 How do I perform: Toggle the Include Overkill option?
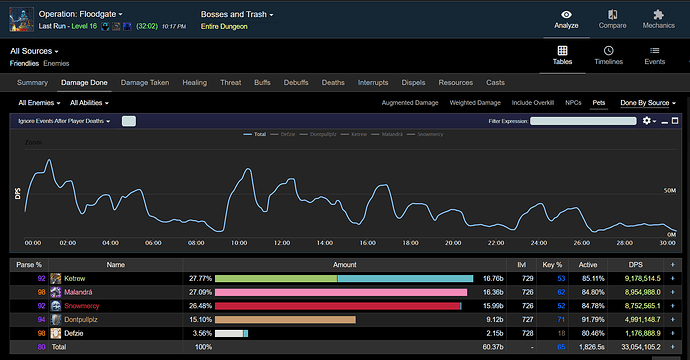point(532,103)
